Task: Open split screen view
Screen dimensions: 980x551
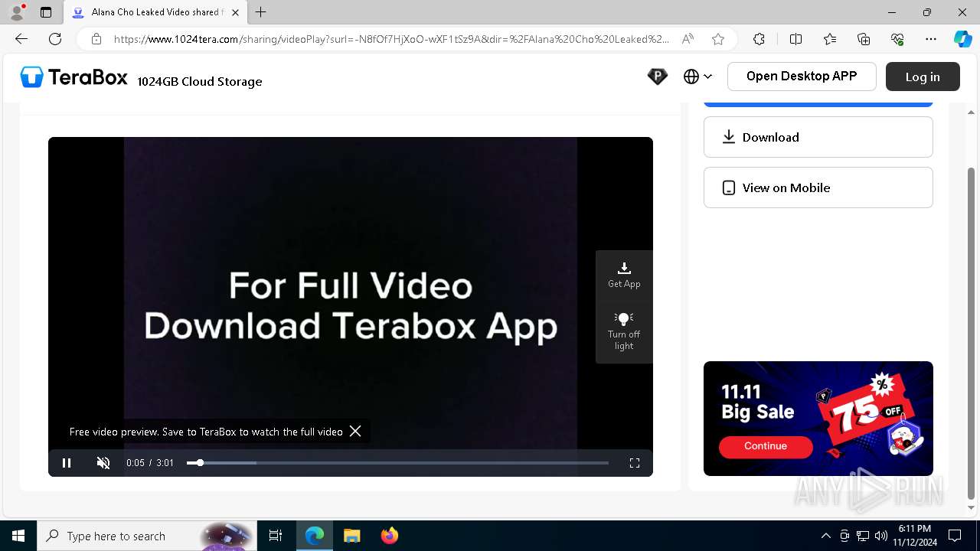Action: pos(795,39)
